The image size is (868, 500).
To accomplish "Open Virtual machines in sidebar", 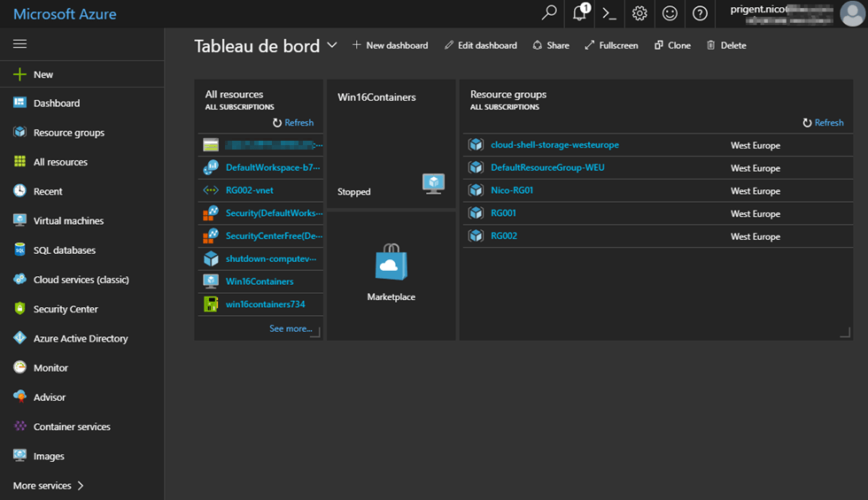I will 68,220.
